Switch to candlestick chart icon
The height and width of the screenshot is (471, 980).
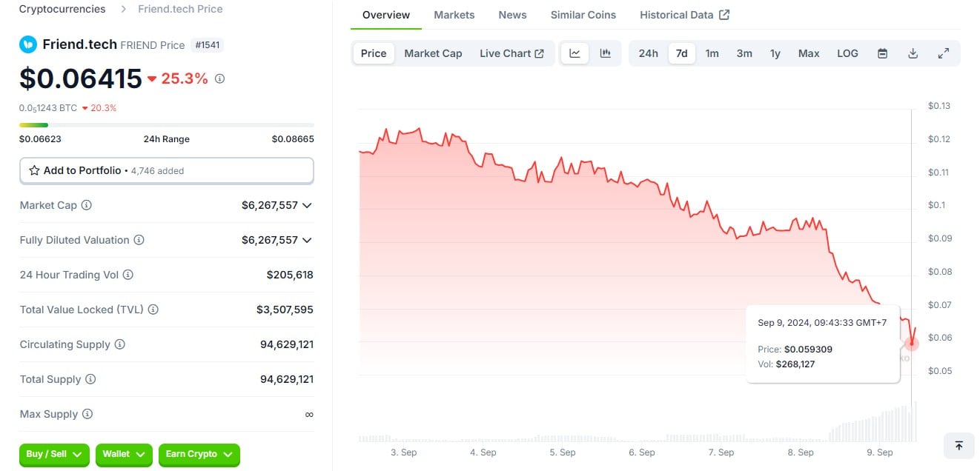tap(605, 53)
